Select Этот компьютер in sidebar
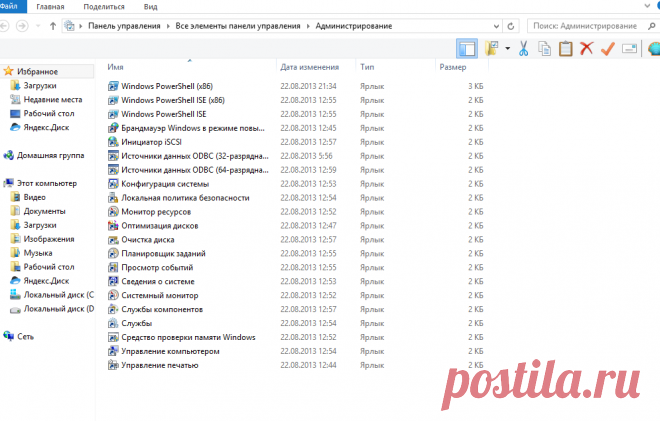 [x=47, y=183]
